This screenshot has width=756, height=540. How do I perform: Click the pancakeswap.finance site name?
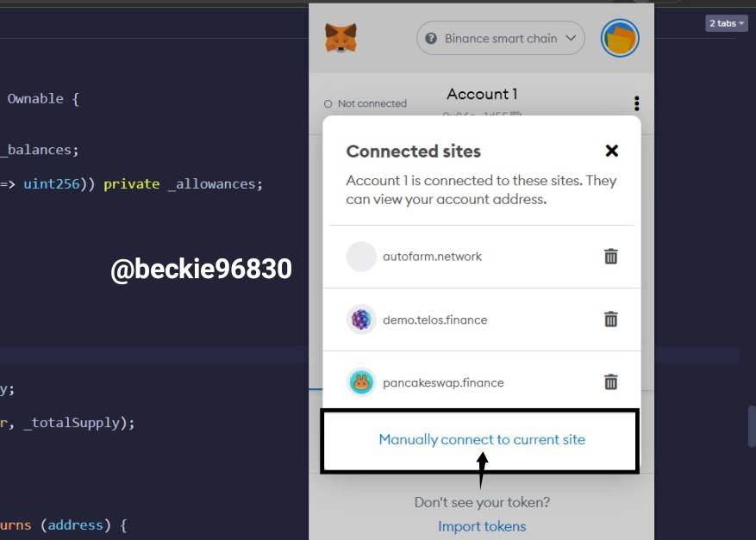point(443,383)
